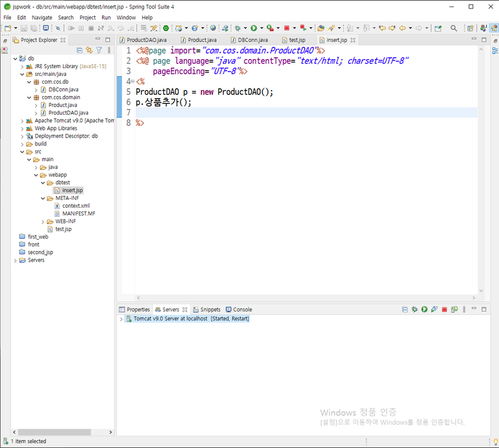Open the Run button dropdown arrow
The image size is (499, 448).
click(262, 29)
